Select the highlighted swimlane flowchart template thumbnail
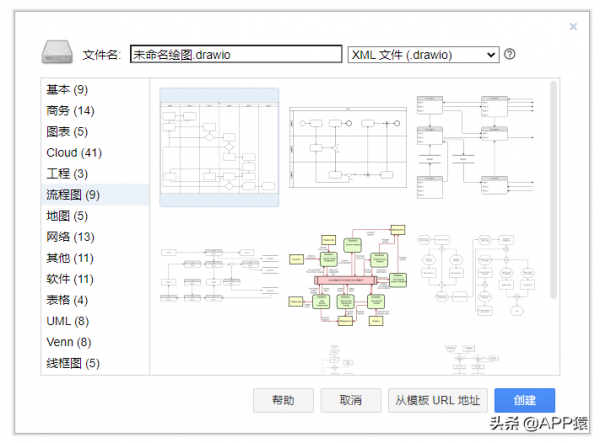The width and height of the screenshot is (600, 443). tap(220, 147)
